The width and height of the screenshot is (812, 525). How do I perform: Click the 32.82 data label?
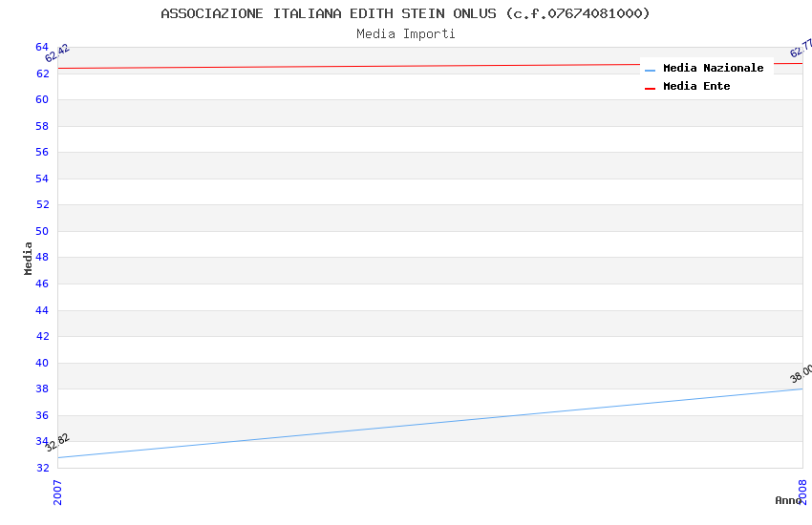[57, 442]
